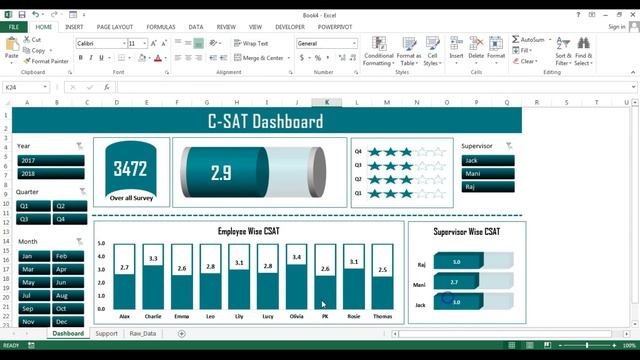Click the Decrease Font Size icon
This screenshot has height=360, width=640.
164,43
